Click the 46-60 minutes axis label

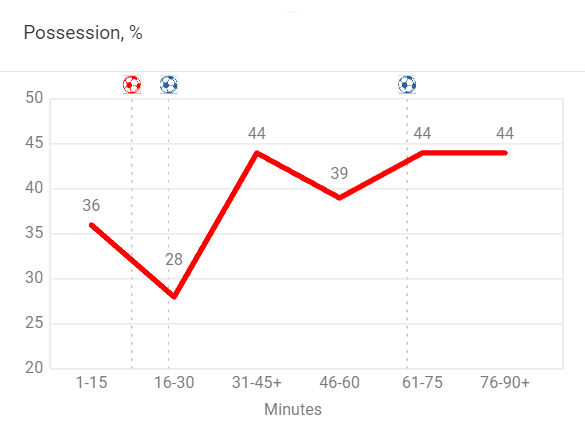(x=340, y=383)
